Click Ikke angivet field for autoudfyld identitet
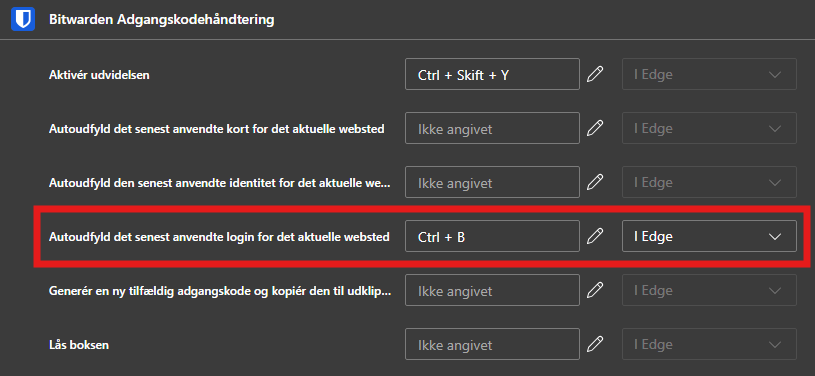The width and height of the screenshot is (815, 376). click(492, 182)
